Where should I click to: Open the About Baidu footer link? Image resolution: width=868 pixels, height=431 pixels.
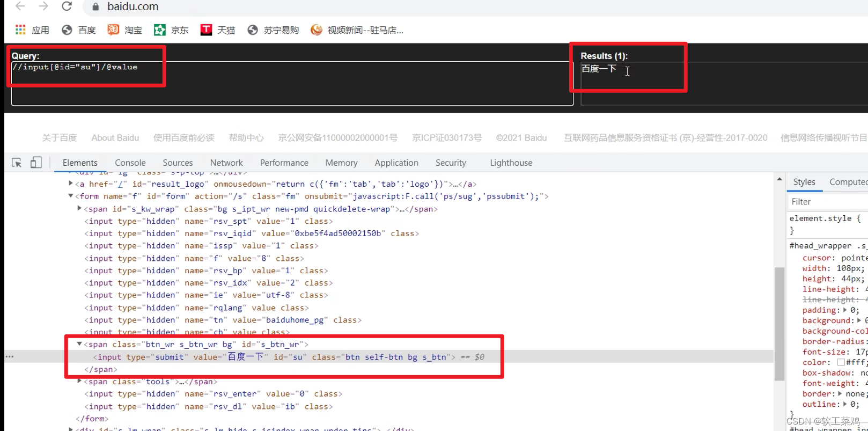pos(115,138)
